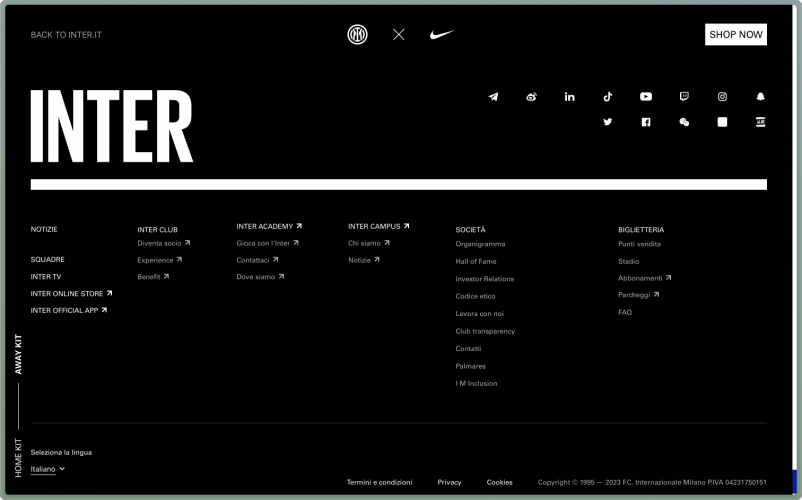Switch to the Away Kit tab

(18, 354)
